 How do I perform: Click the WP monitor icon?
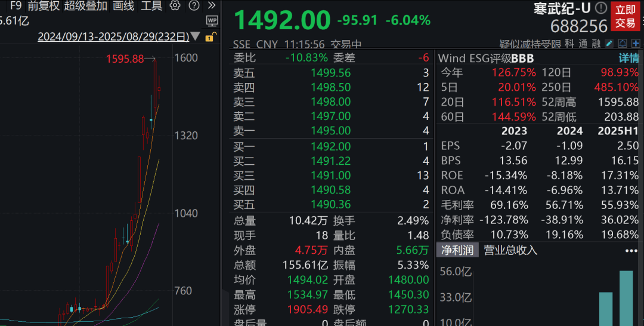pos(212,21)
